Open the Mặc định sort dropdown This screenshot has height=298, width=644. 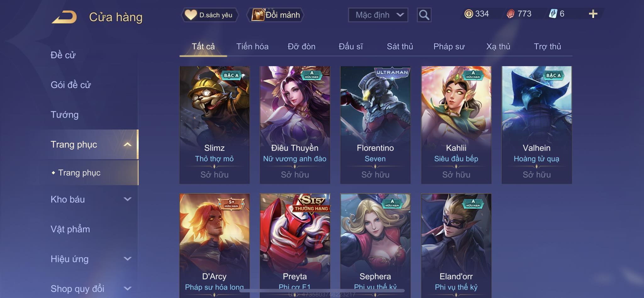[x=378, y=15]
